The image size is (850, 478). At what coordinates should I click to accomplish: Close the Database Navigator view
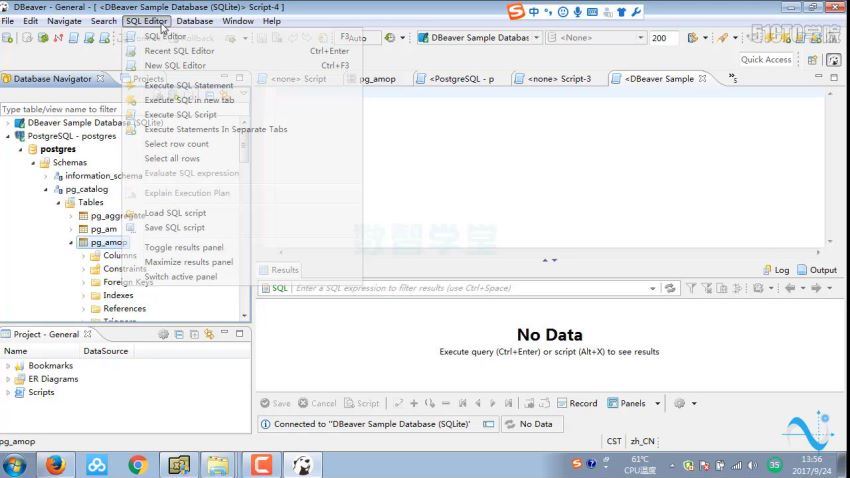(100, 79)
